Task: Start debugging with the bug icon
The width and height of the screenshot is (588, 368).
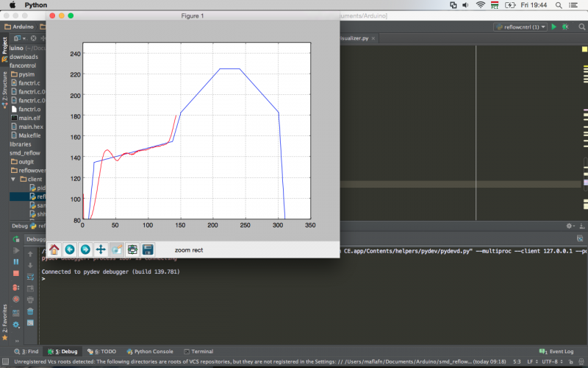Action: pyautogui.click(x=565, y=27)
